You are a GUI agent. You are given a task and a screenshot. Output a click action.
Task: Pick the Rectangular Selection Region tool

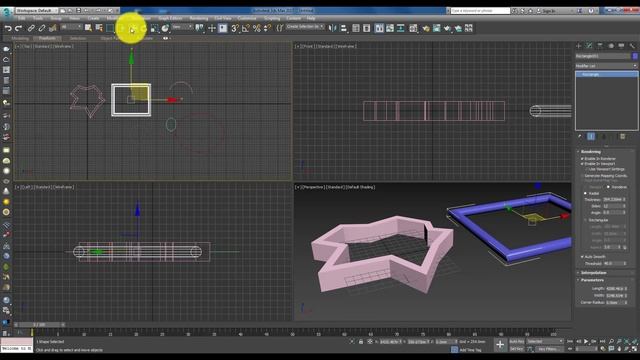click(x=110, y=28)
